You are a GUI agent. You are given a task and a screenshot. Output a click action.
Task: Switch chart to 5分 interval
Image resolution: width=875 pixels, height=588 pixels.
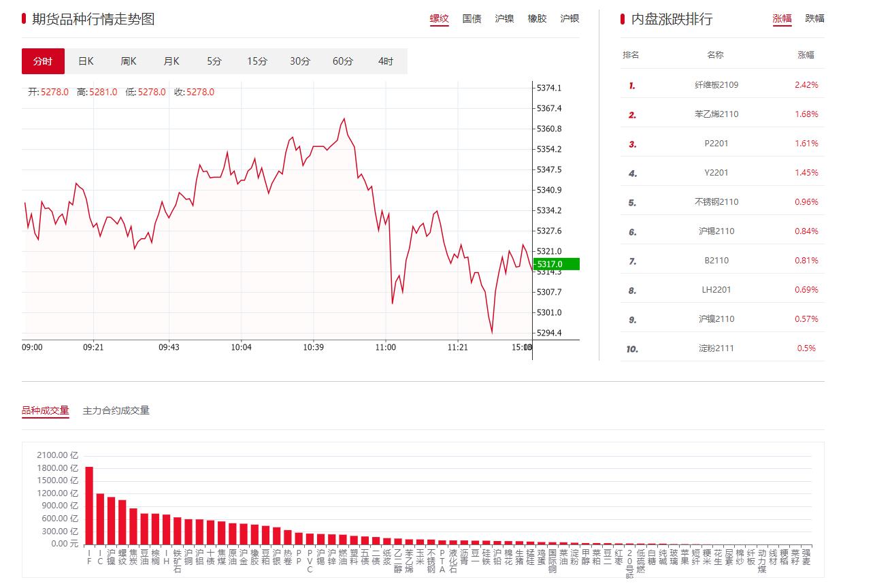click(x=214, y=61)
